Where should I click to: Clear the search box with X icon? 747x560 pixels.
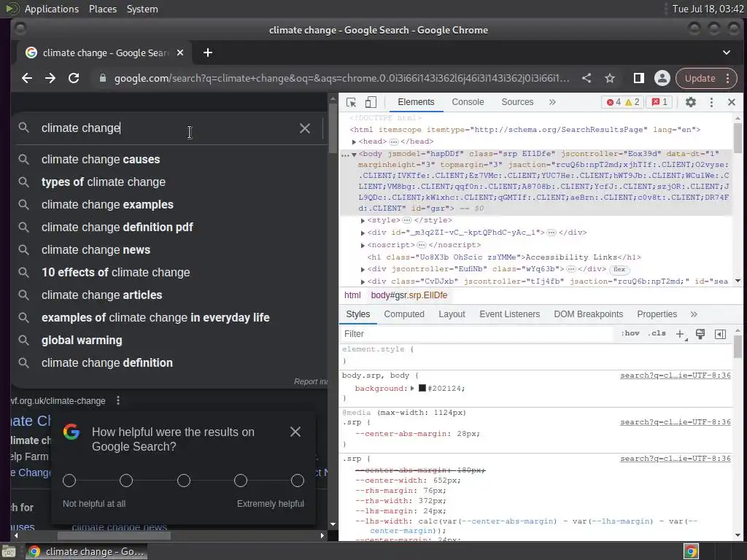click(x=305, y=128)
